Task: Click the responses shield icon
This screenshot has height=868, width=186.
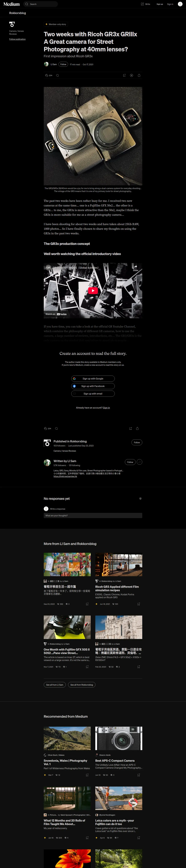Action: click(140, 498)
